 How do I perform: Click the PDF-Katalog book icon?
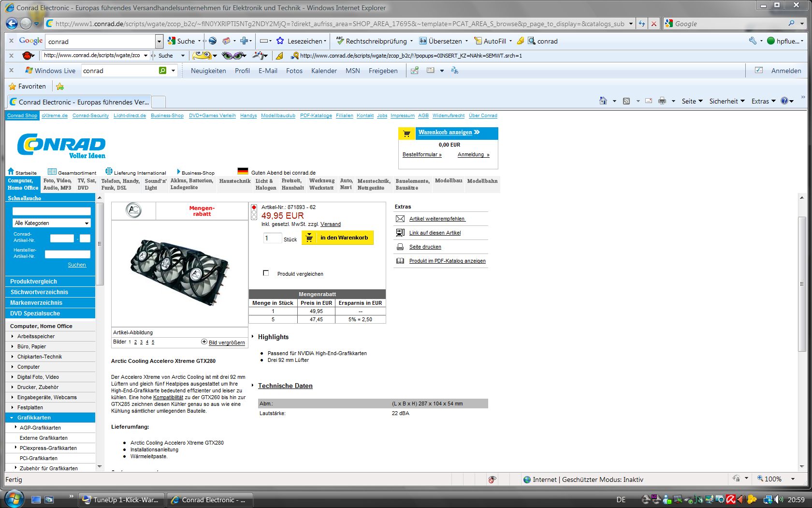pyautogui.click(x=400, y=261)
